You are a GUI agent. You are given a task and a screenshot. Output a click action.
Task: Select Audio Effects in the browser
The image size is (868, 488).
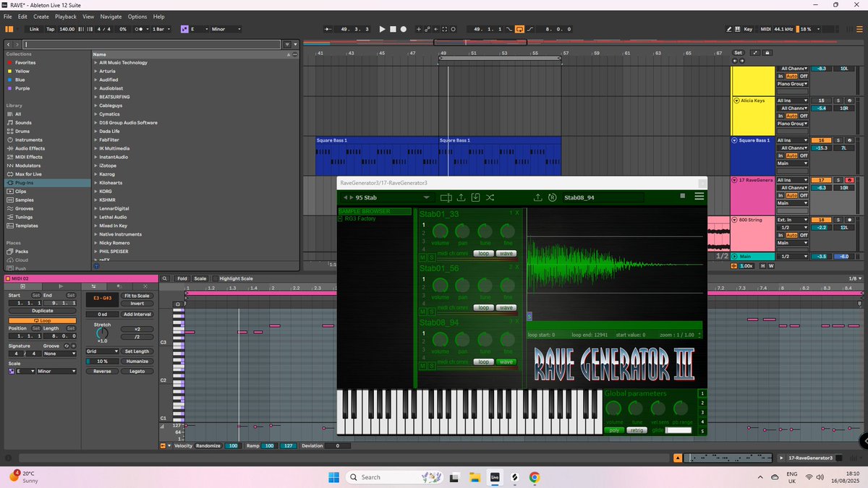[30, 148]
